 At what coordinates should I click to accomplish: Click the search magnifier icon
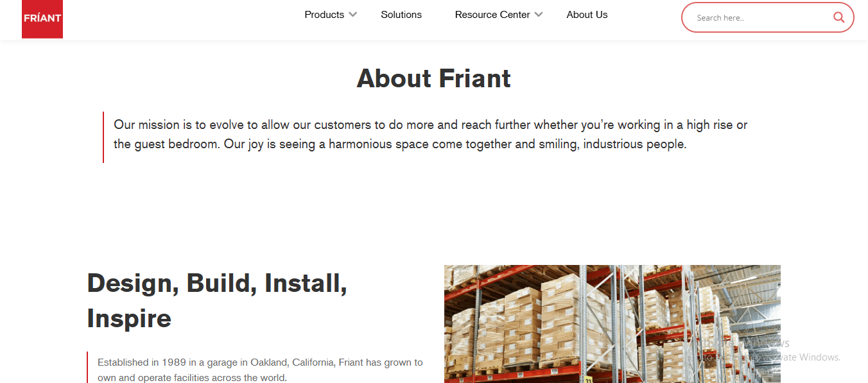click(x=838, y=17)
